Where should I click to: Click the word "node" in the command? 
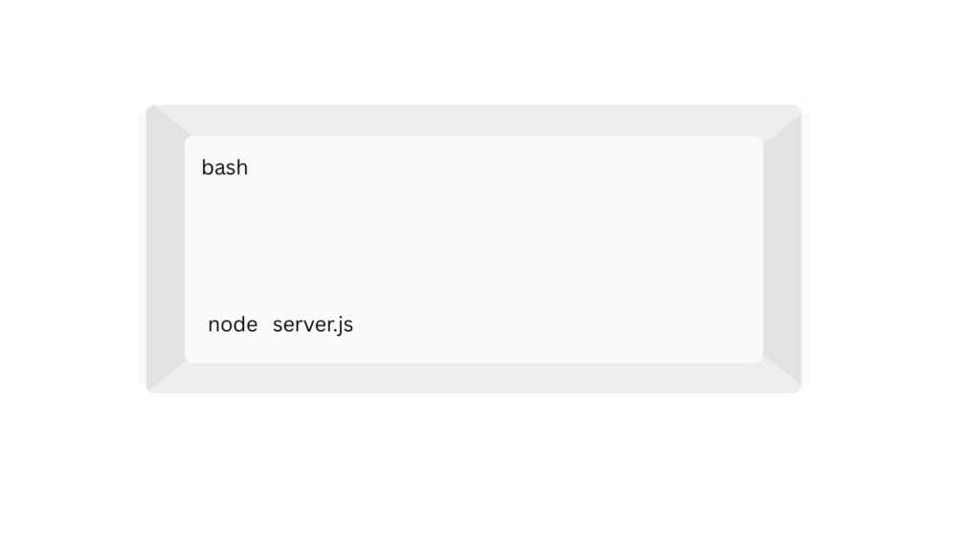click(233, 324)
